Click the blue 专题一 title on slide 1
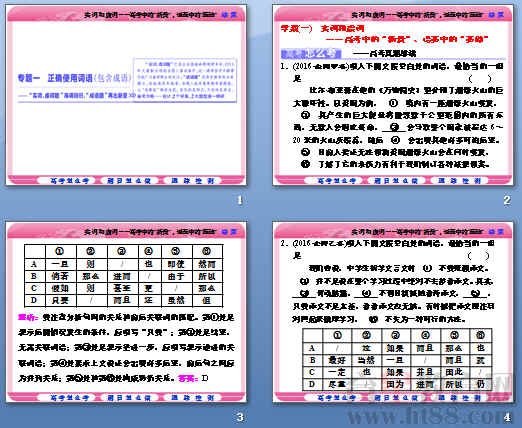 tap(29, 78)
